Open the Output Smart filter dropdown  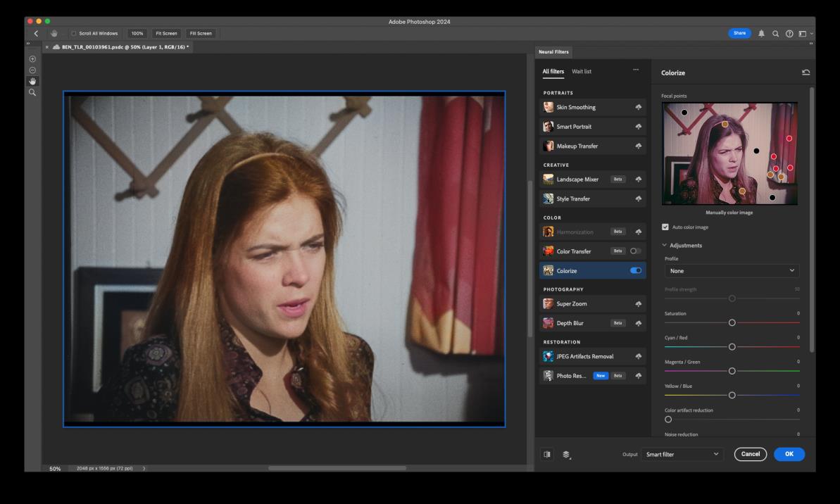click(x=683, y=455)
